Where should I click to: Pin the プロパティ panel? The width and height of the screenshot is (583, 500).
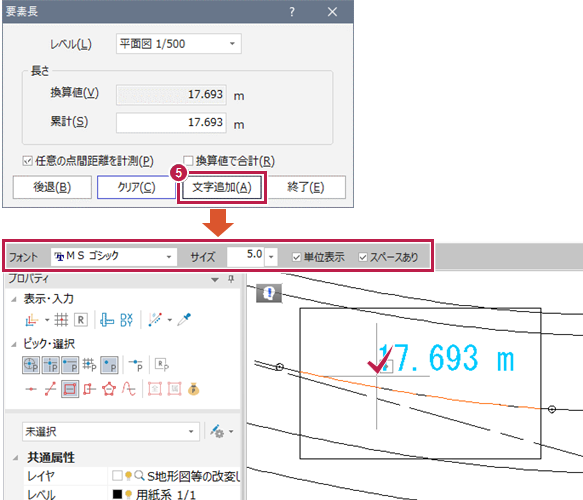tap(231, 279)
